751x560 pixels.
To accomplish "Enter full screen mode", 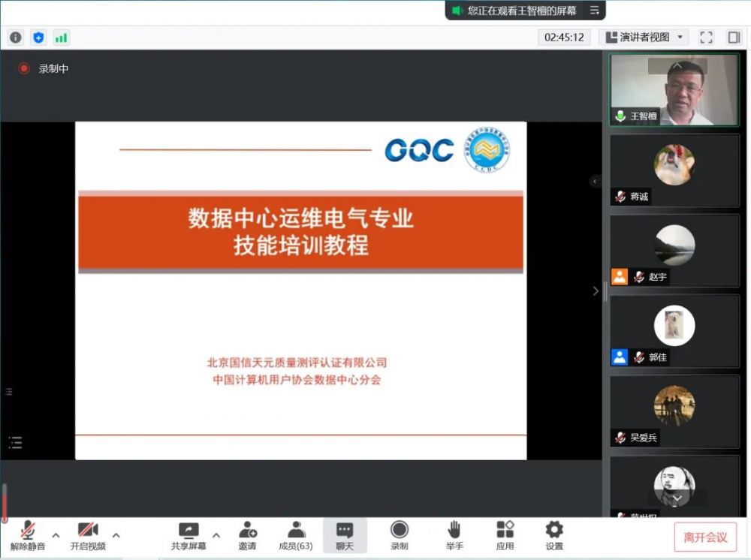I will [706, 38].
